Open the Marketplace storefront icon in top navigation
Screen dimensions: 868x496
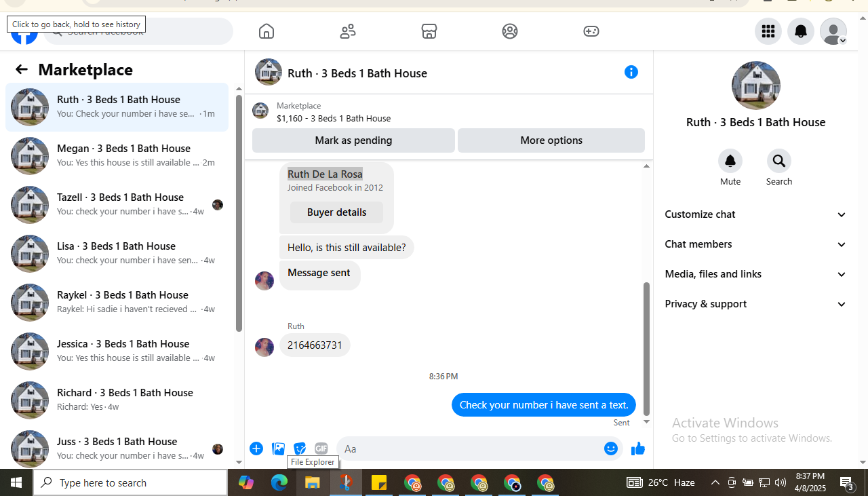click(429, 31)
